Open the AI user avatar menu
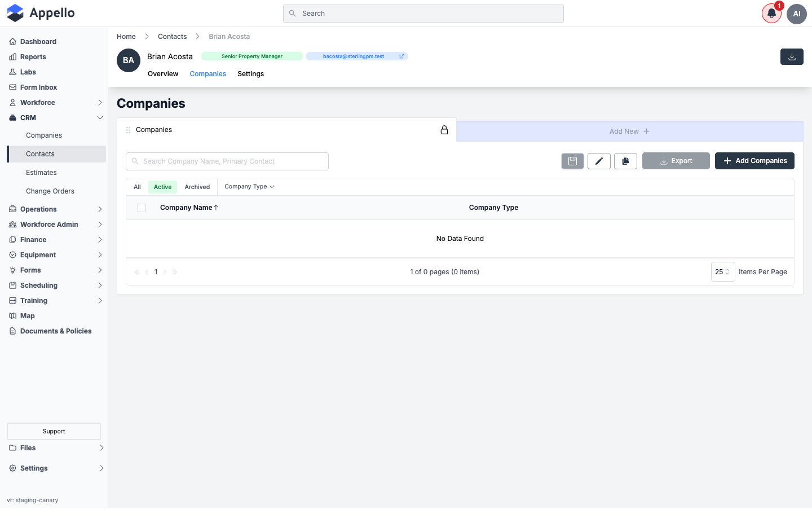 (x=797, y=14)
